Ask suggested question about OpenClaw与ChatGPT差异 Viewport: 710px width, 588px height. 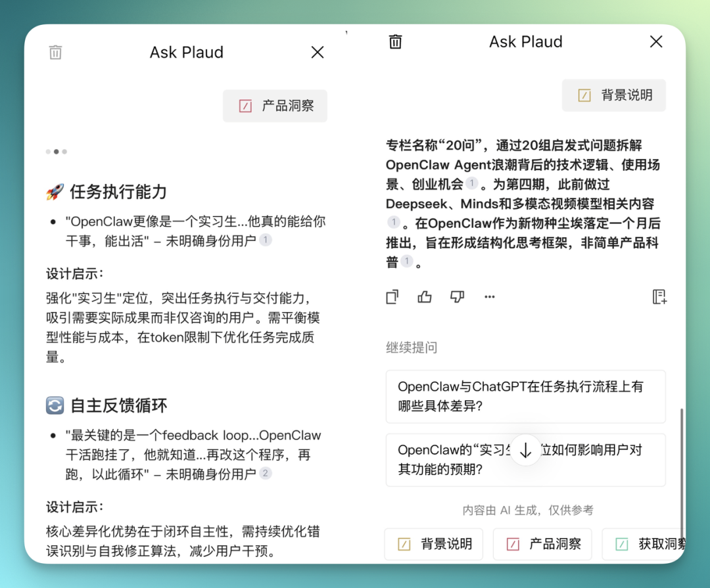click(526, 397)
